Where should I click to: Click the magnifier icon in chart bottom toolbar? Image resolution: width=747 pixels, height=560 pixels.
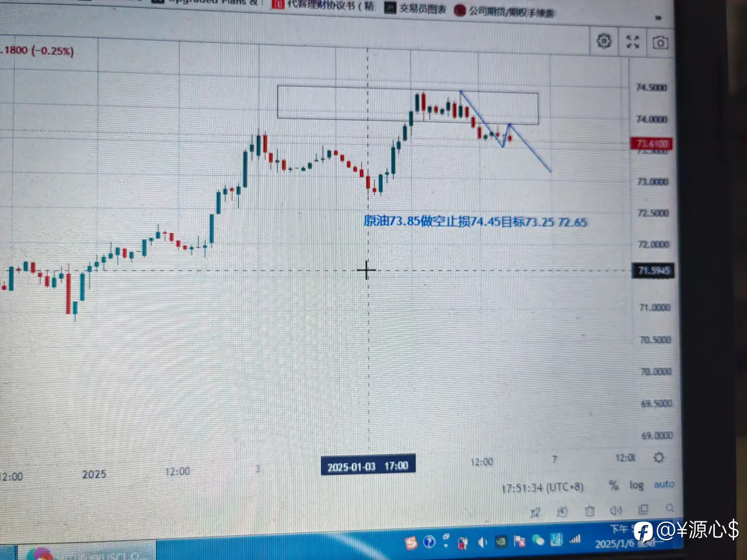pos(670,508)
